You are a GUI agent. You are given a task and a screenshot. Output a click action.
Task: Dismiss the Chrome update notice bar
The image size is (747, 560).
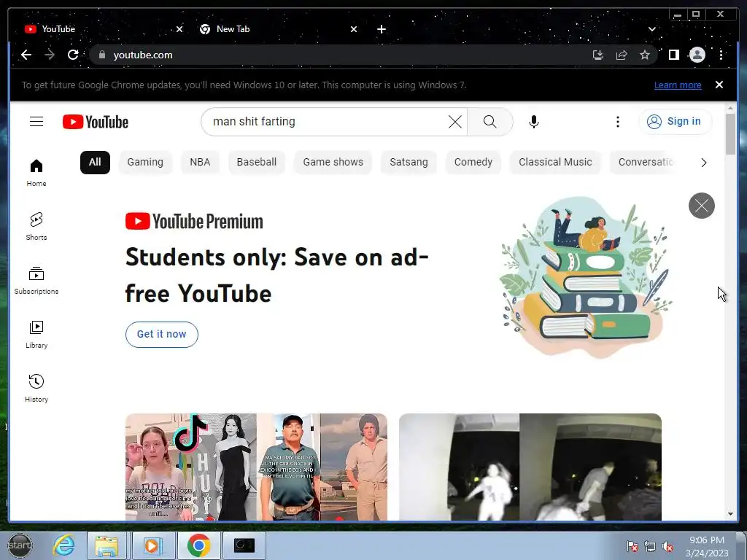click(x=719, y=85)
